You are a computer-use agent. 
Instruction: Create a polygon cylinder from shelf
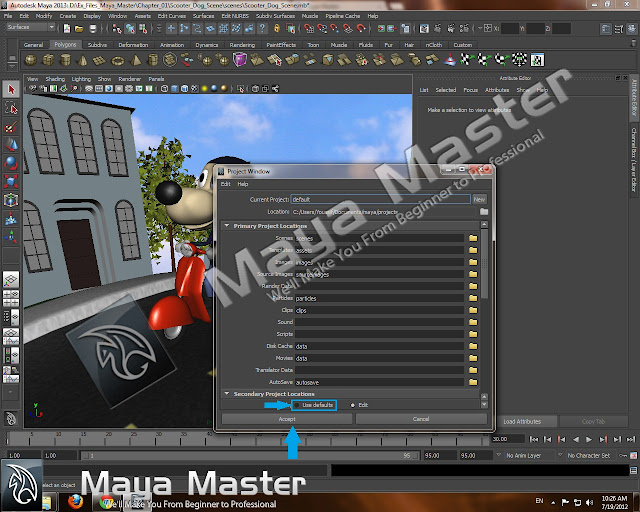[x=65, y=60]
